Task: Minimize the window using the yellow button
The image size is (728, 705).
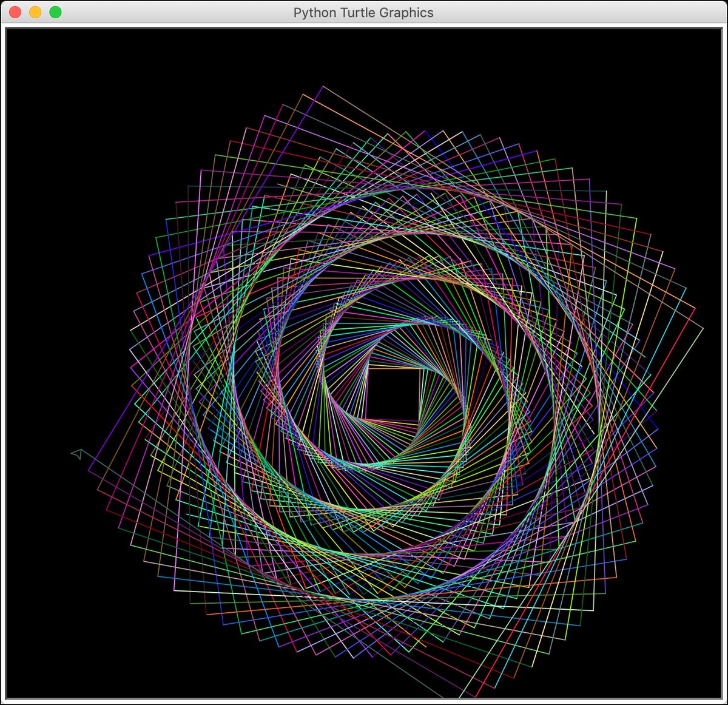Action: (35, 12)
